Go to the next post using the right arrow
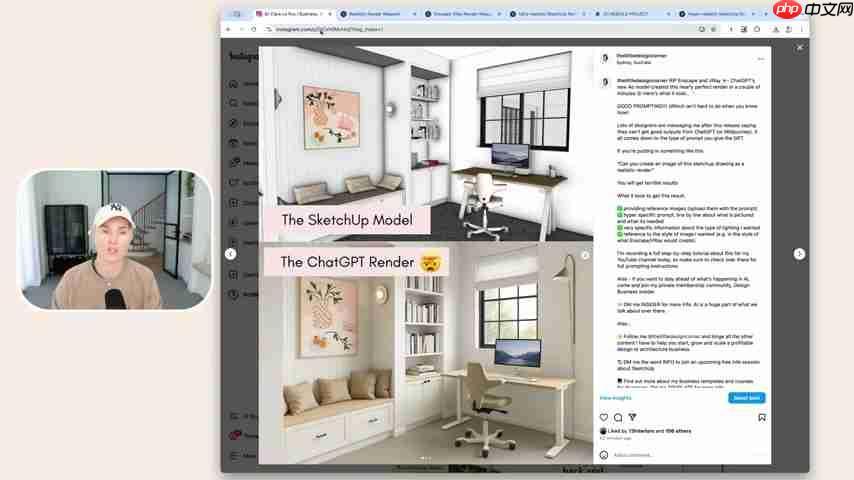The width and height of the screenshot is (854, 480). tap(799, 254)
